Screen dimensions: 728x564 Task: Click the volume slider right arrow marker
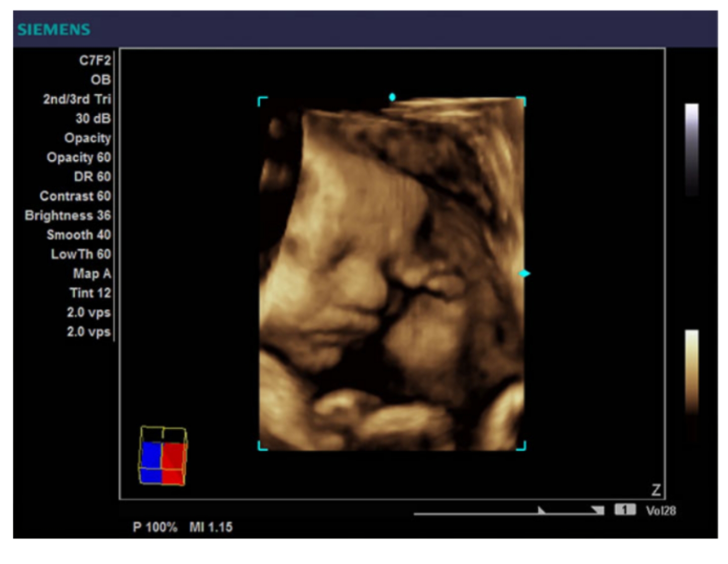pos(598,510)
